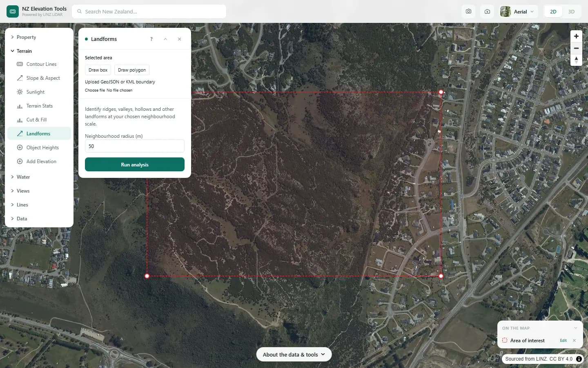
Task: Open the Landforms help question mark
Action: pyautogui.click(x=151, y=39)
